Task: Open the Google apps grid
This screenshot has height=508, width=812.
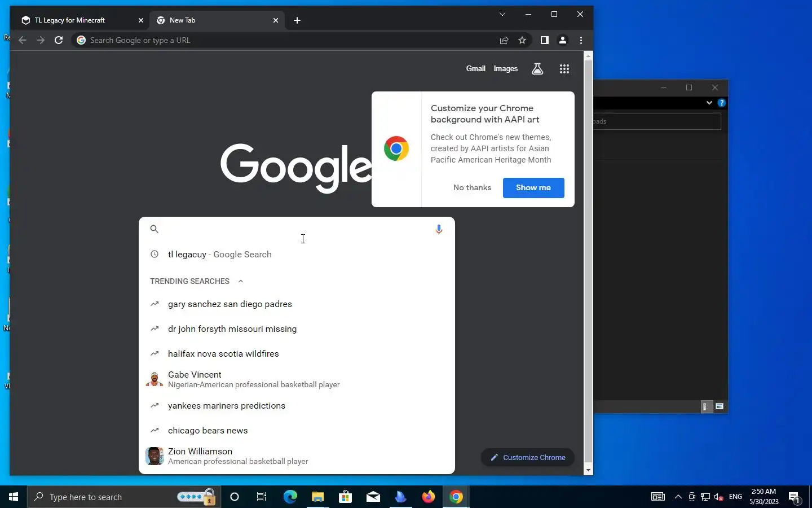Action: point(564,69)
